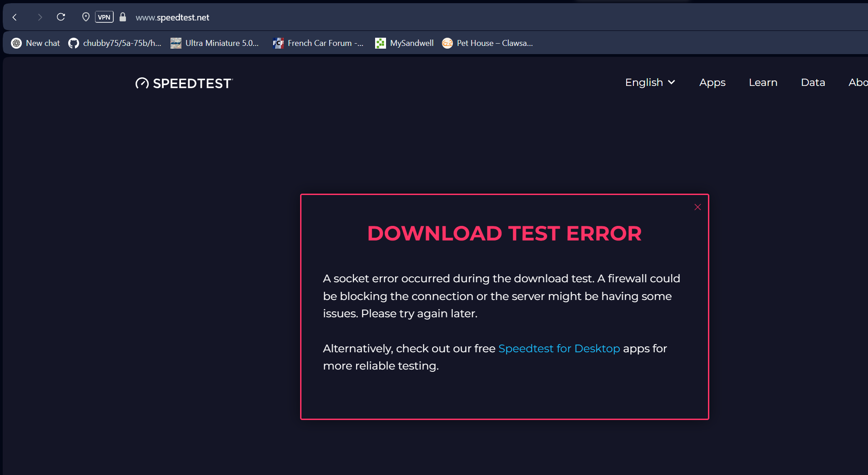Open the Pet House Clawsa bookmark
The width and height of the screenshot is (868, 475).
click(x=487, y=43)
